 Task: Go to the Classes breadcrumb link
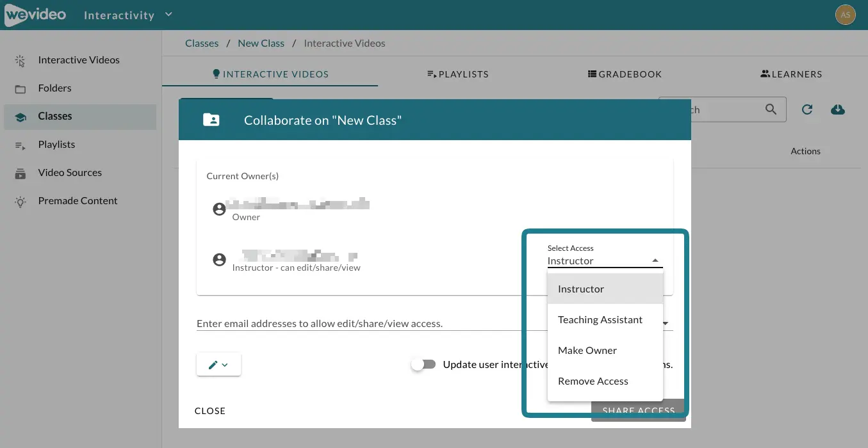click(x=202, y=44)
